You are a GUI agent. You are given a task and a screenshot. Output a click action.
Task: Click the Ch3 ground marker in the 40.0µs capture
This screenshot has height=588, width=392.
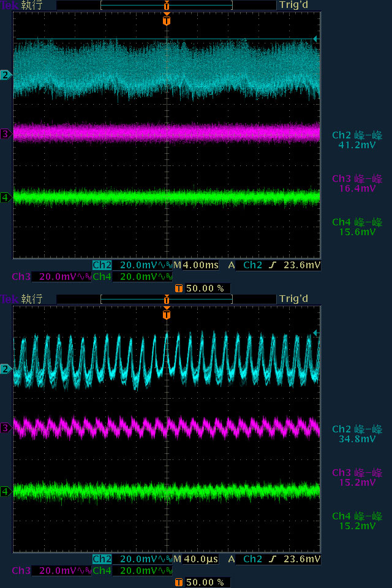point(6,428)
